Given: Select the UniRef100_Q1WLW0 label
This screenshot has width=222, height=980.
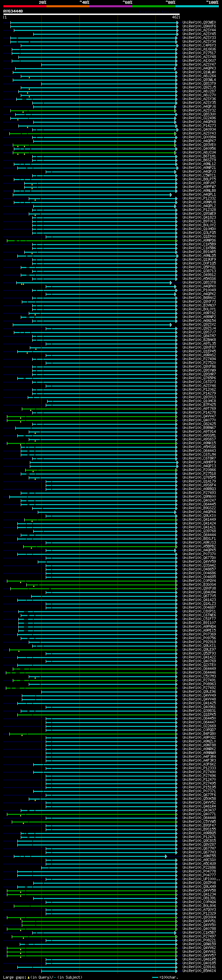Looking at the screenshot, I should 199,72.
